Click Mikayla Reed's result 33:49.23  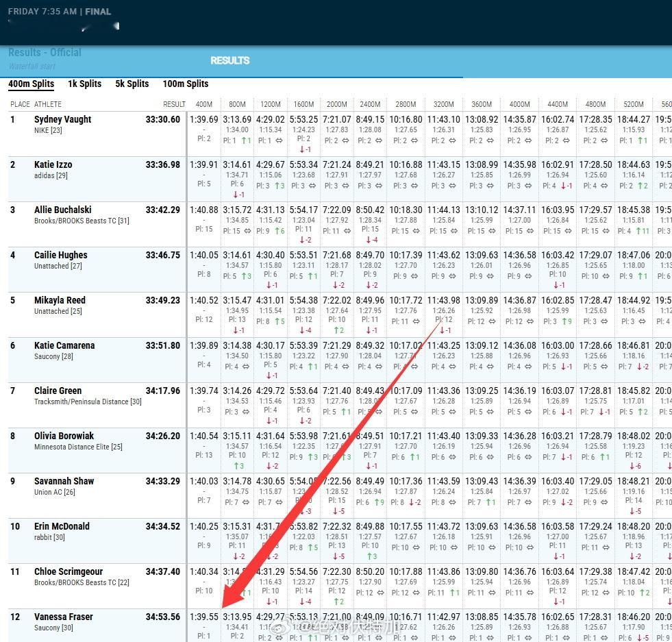pyautogui.click(x=163, y=300)
